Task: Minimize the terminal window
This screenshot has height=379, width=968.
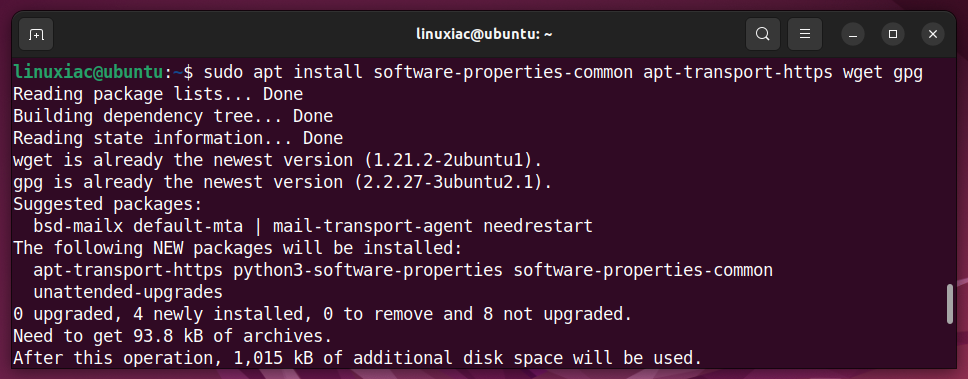Action: pos(853,35)
